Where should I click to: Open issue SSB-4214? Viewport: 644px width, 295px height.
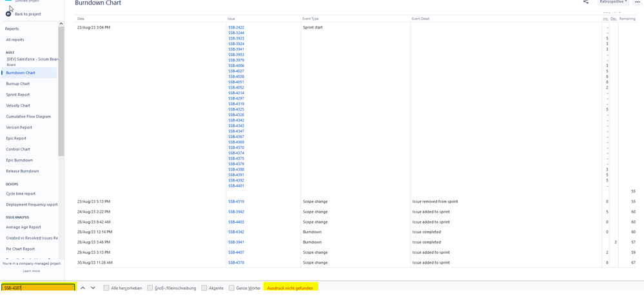point(236,93)
